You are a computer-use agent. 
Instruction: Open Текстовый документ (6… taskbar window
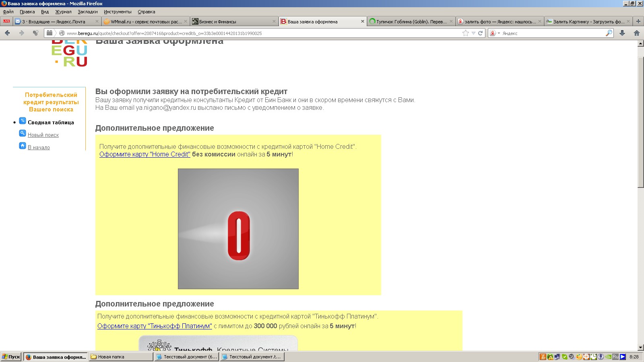[186, 356]
